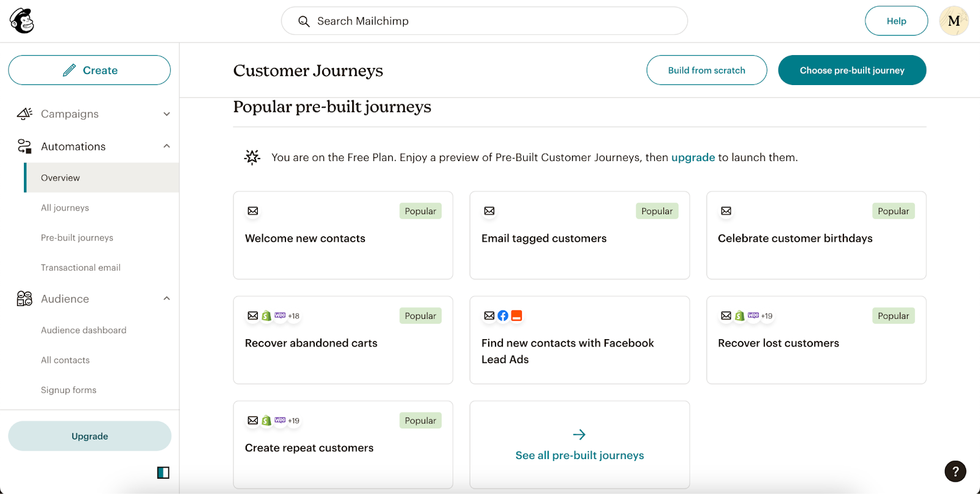Click Shopify icon on Recover lost customers
This screenshot has width=980, height=494.
point(740,316)
